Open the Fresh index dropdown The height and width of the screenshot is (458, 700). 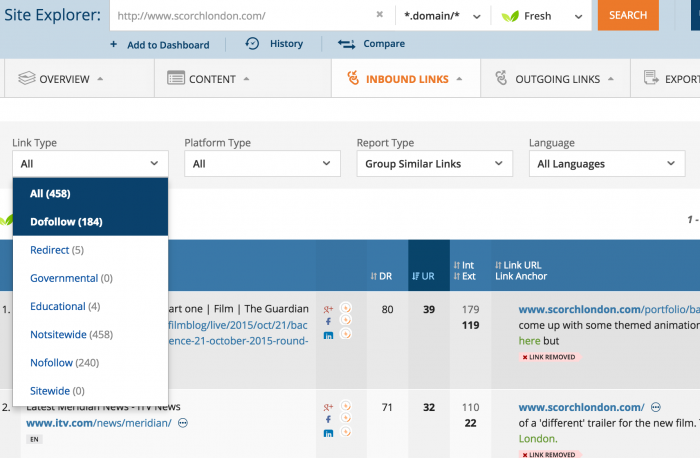pyautogui.click(x=544, y=16)
